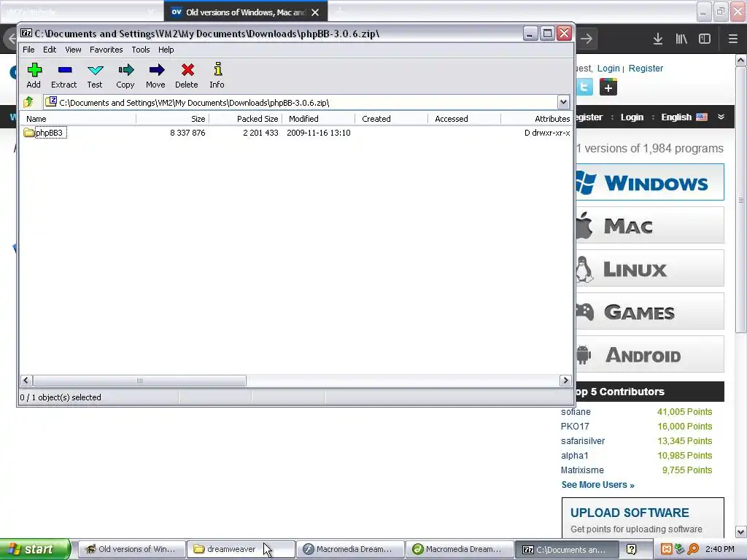The width and height of the screenshot is (747, 560).
Task: Sort by the Name column header
Action: [x=79, y=119]
